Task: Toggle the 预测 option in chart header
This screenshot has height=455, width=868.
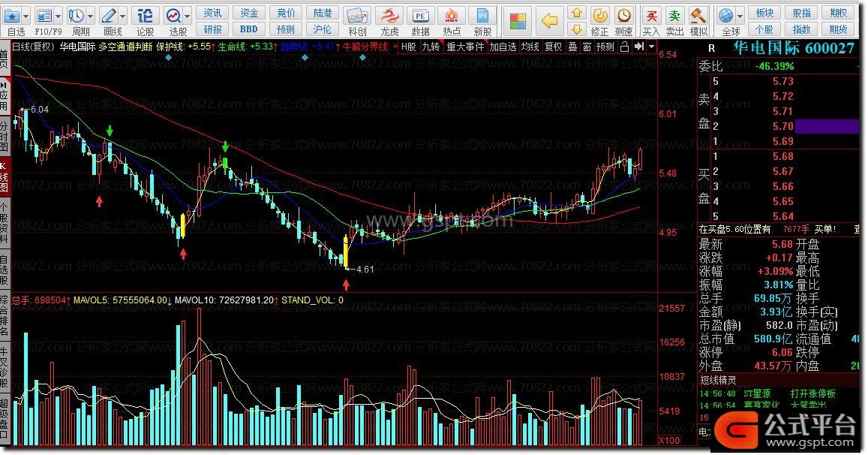Action: (x=605, y=47)
